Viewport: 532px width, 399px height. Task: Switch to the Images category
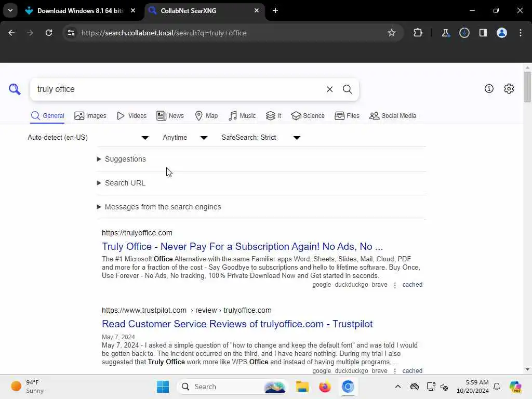pyautogui.click(x=90, y=116)
